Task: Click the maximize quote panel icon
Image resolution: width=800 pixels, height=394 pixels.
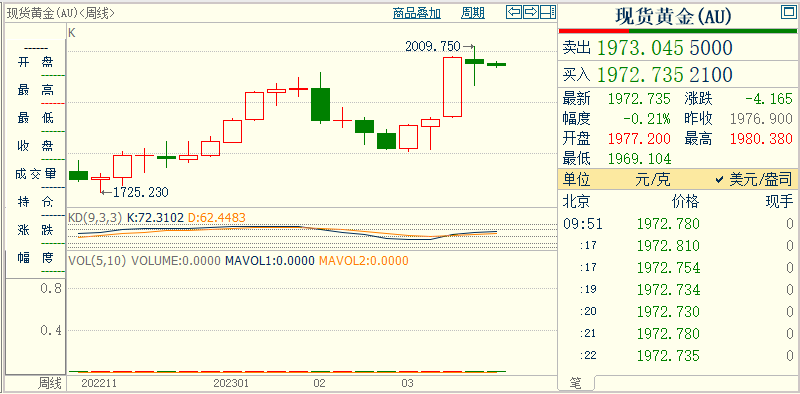Action: pyautogui.click(x=789, y=12)
